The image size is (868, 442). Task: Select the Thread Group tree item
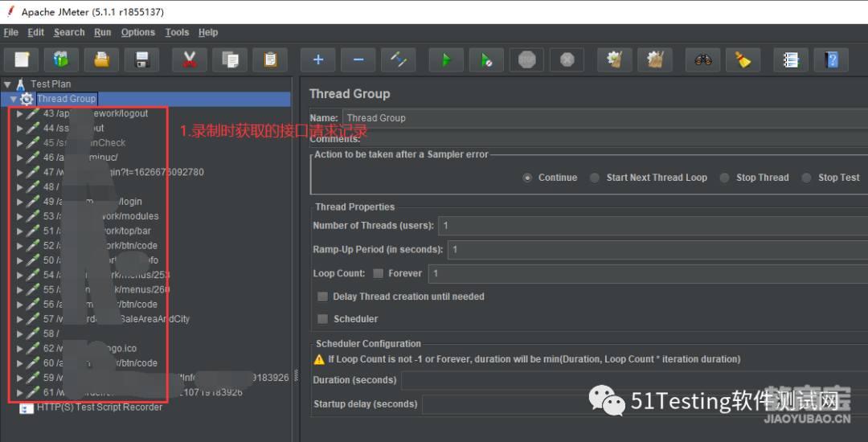(x=67, y=99)
